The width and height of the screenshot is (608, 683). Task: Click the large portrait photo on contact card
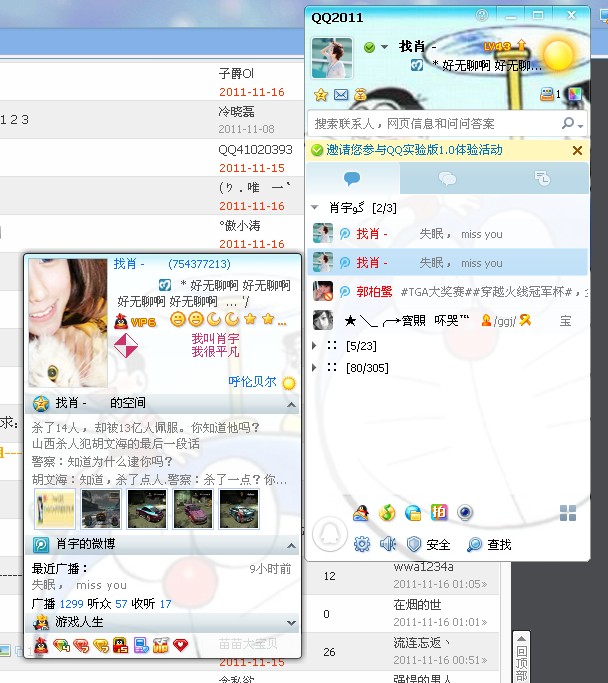pyautogui.click(x=68, y=323)
